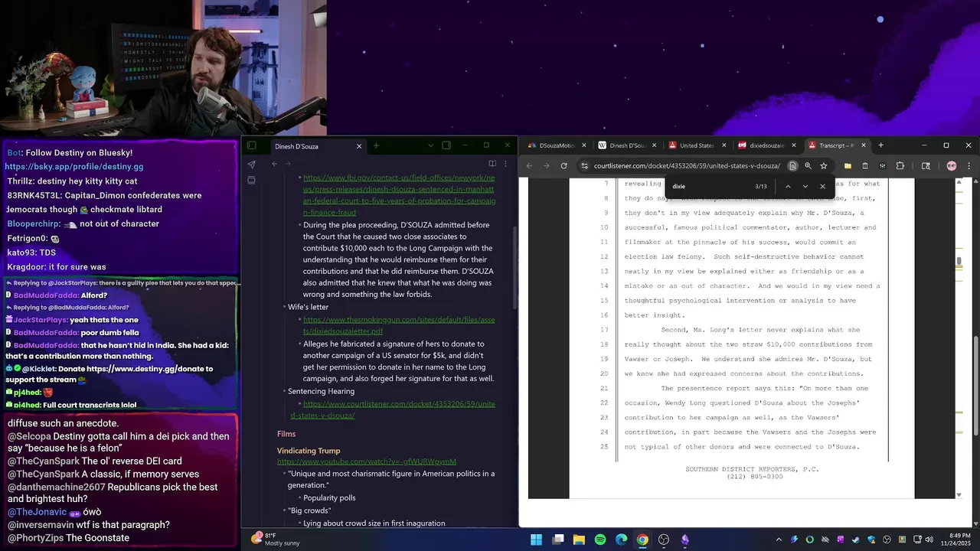Image resolution: width=980 pixels, height=551 pixels.
Task: Navigate forward in Obsidian note
Action: 289,164
